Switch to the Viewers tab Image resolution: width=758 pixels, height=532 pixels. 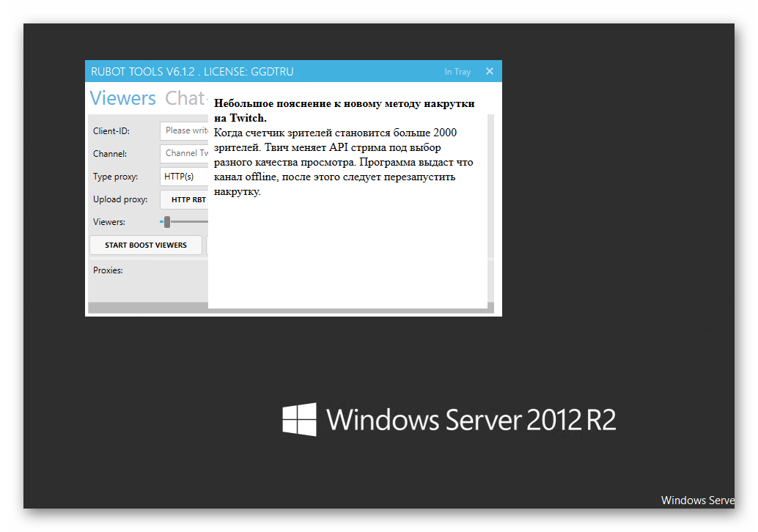[x=122, y=98]
